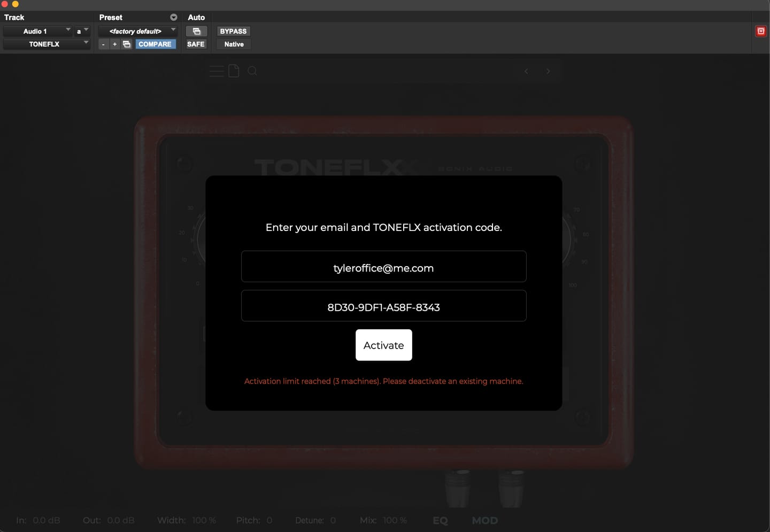Screen dimensions: 770x532
Task: Click the copy settings icon beside COMPARE
Action: pyautogui.click(x=127, y=44)
